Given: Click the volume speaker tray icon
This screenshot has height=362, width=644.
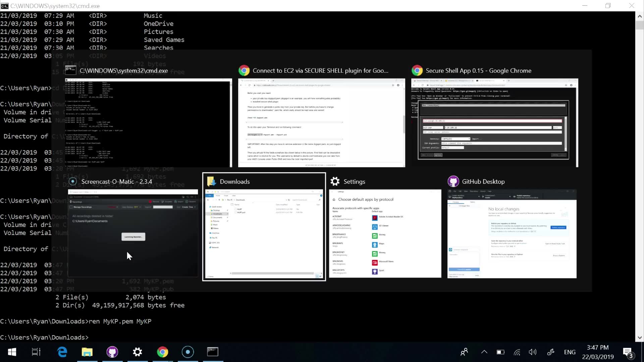Looking at the screenshot, I should coord(532,352).
